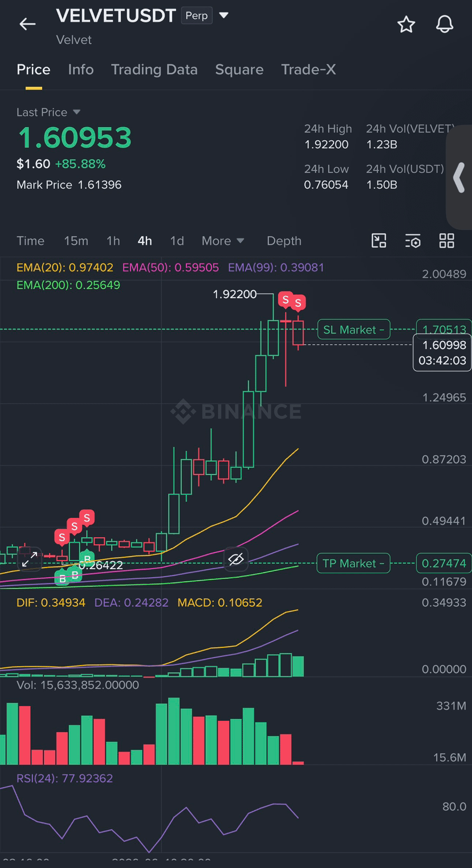Open price alerts bell icon
Screen dimensions: 472x868
tap(445, 24)
